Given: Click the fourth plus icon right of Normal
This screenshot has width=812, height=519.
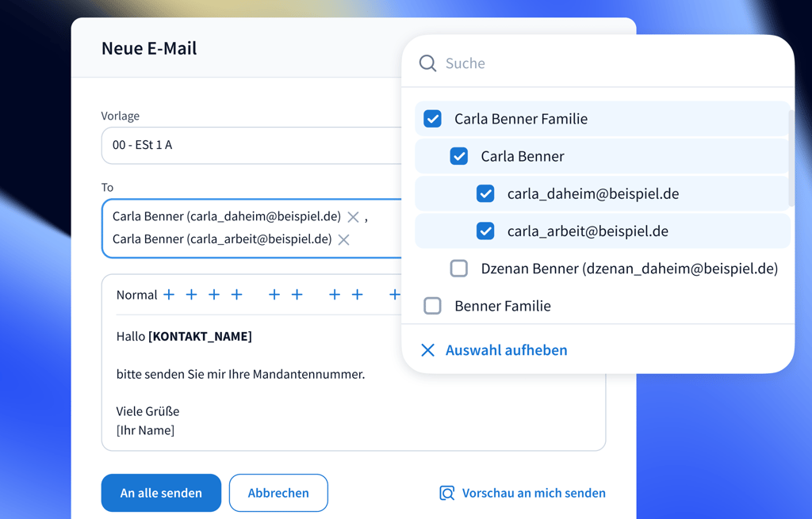Looking at the screenshot, I should point(236,295).
